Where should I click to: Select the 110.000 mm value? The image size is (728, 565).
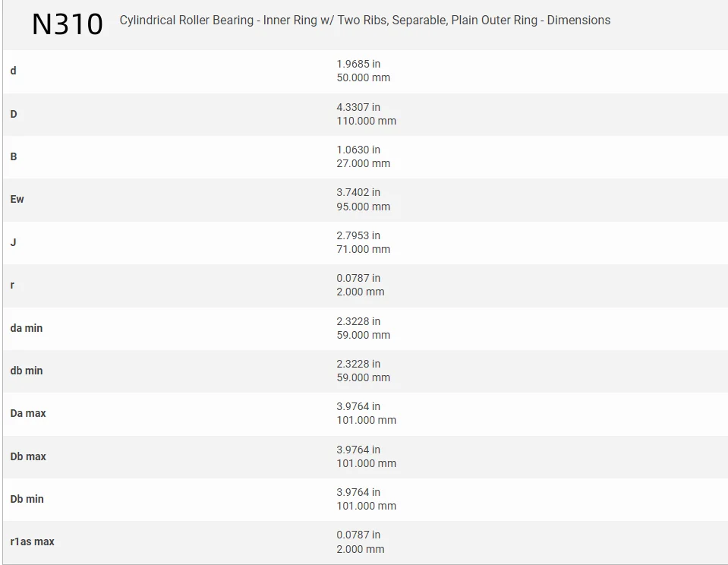pos(367,121)
